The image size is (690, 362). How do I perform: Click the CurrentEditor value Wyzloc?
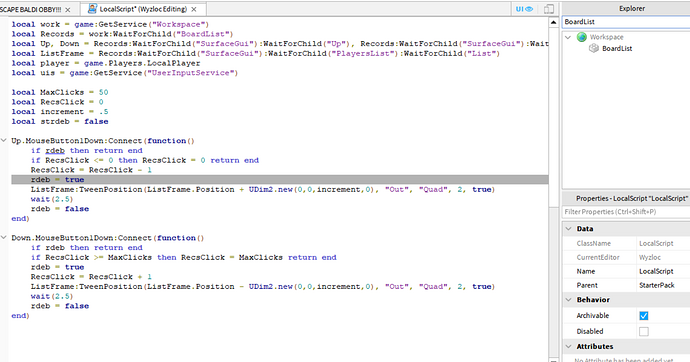pos(650,257)
